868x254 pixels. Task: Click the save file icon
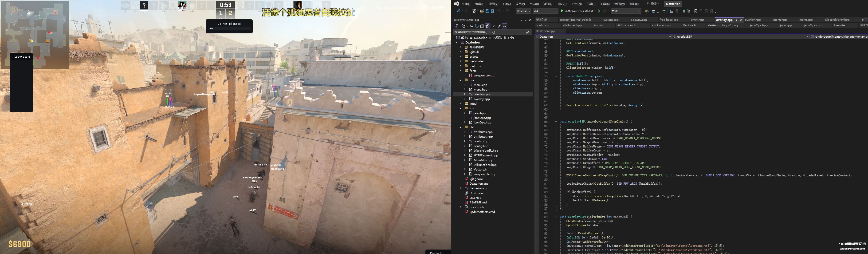[x=487, y=11]
